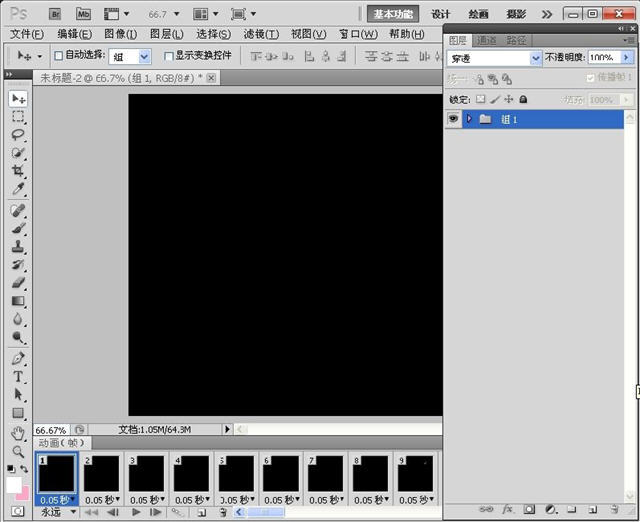Image resolution: width=640 pixels, height=522 pixels.
Task: Switch to the 通道 tab
Action: click(486, 40)
